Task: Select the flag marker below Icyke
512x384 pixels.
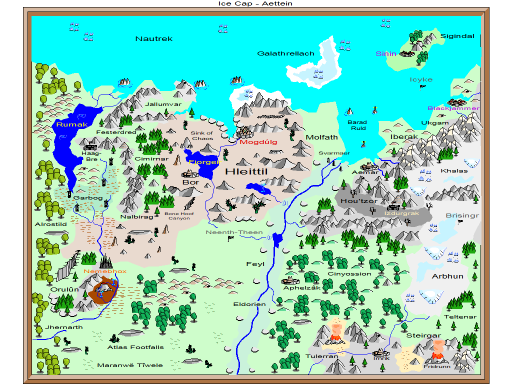Action: pos(422,87)
